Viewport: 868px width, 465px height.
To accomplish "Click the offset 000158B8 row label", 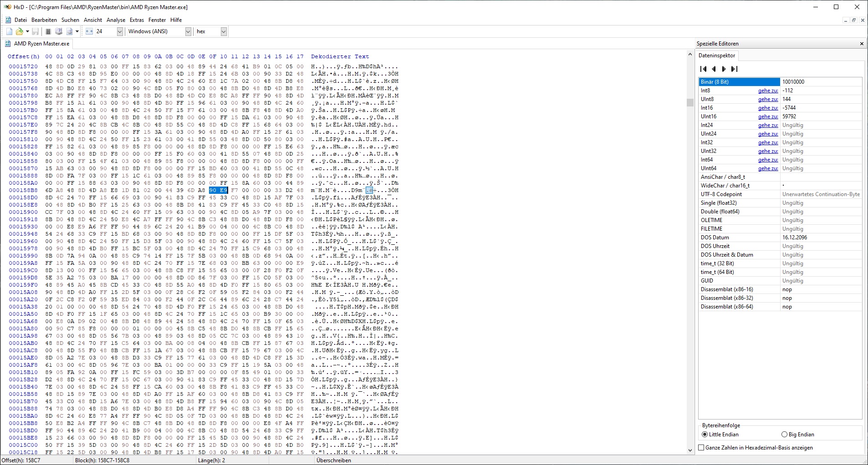I will (23, 190).
